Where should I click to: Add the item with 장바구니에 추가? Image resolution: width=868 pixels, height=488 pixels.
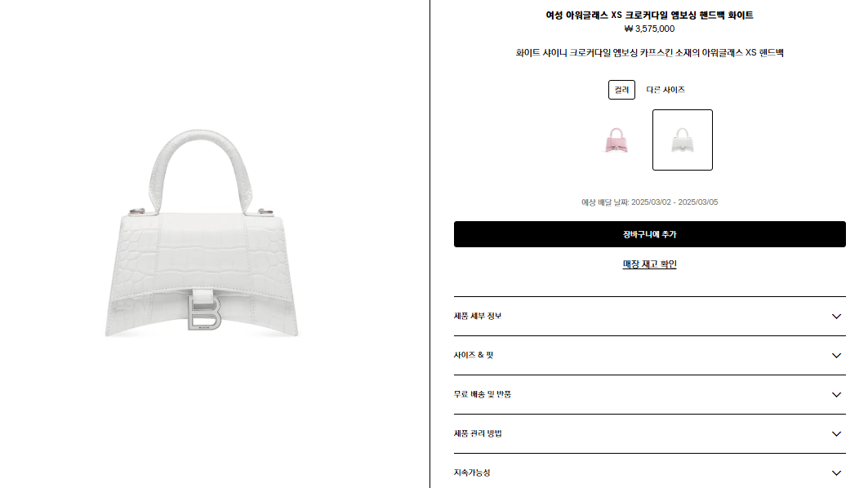(x=649, y=234)
